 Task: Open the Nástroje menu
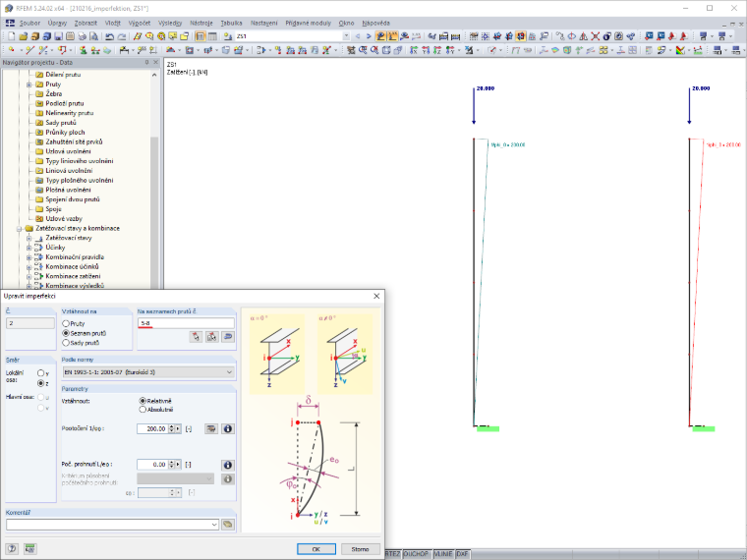tap(201, 23)
